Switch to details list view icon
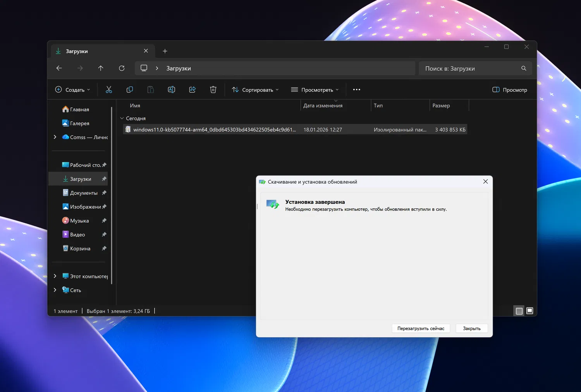This screenshot has height=392, width=581. pos(519,311)
